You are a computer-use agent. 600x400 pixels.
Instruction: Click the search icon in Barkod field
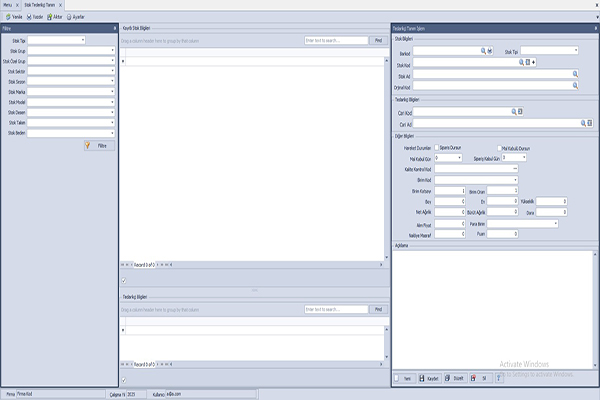point(483,49)
